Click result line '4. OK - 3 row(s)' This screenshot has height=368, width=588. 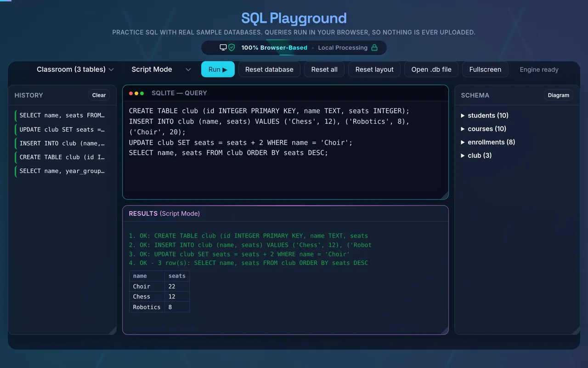tap(249, 263)
